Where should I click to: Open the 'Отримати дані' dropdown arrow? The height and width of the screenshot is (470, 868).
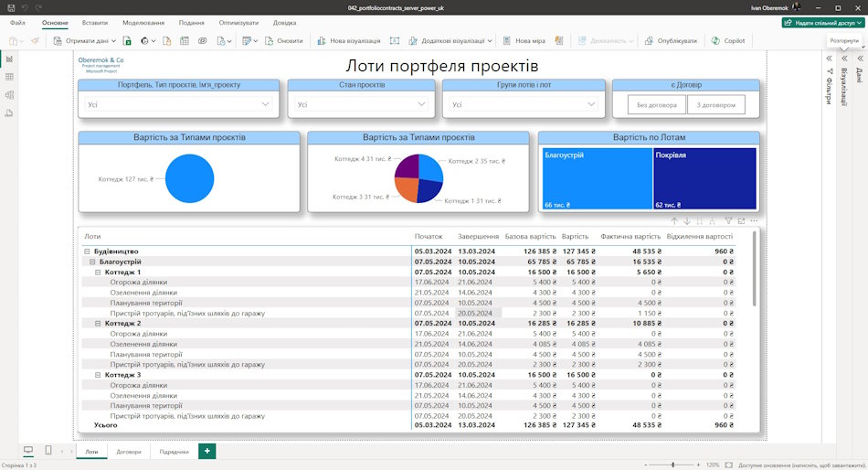point(113,41)
